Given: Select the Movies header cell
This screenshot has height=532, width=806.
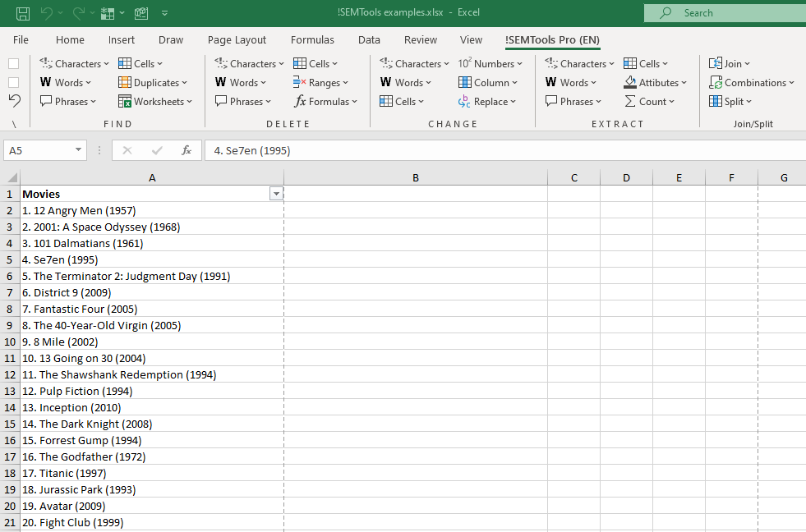Looking at the screenshot, I should 152,194.
